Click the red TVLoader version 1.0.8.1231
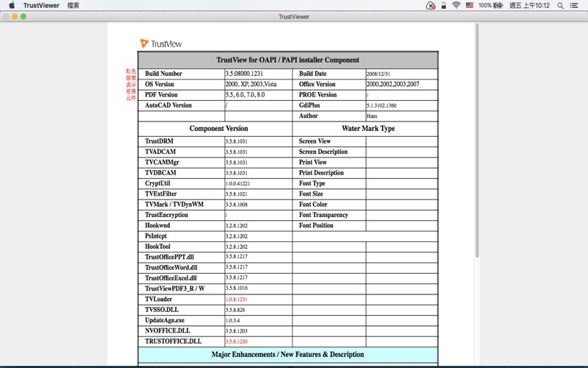 click(236, 300)
